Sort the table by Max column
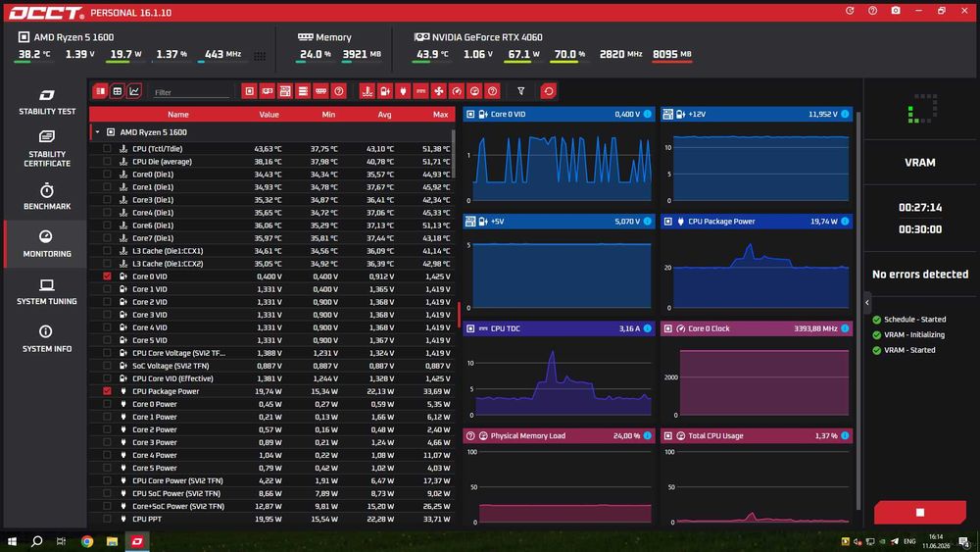 440,115
